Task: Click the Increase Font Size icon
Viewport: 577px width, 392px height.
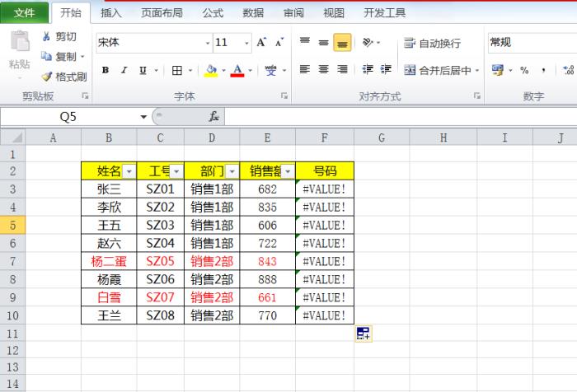Action: (x=261, y=43)
